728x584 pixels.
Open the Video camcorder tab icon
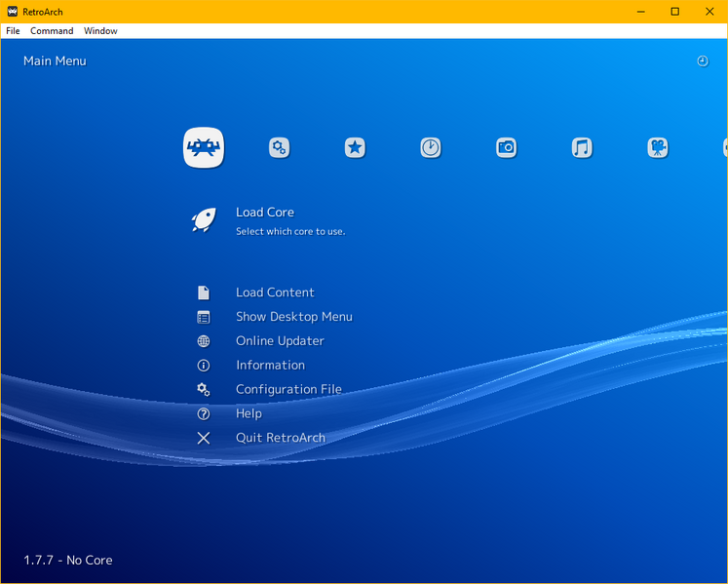(x=657, y=148)
